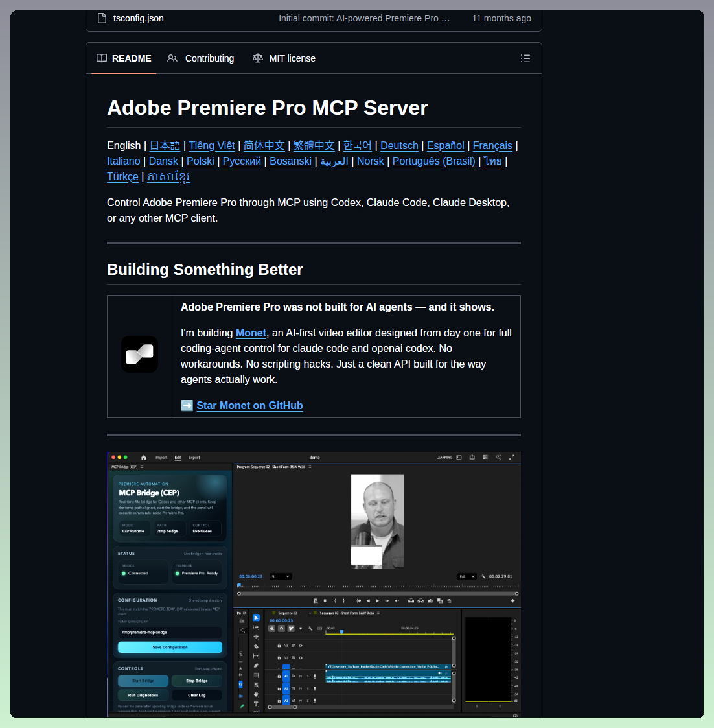Open the Khmer translation link after Türkçe
The image size is (714, 728).
click(168, 177)
